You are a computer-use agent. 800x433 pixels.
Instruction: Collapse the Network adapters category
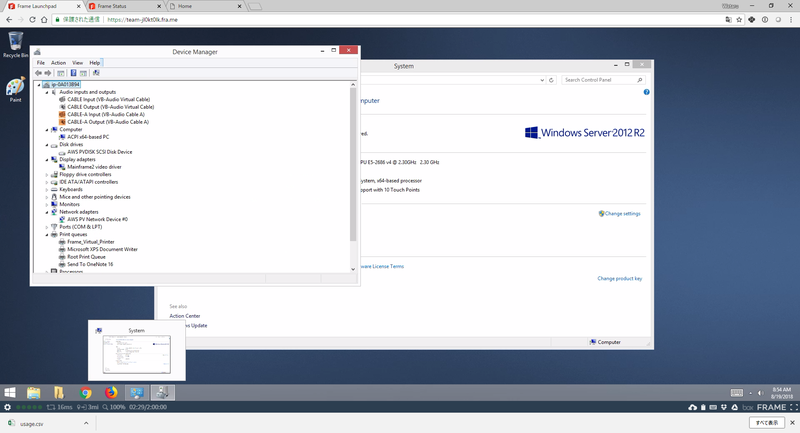[47, 212]
